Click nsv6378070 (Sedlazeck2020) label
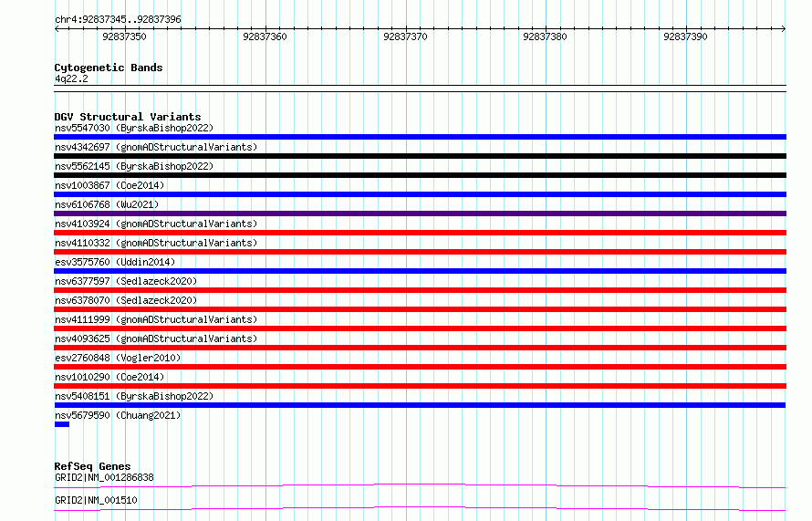812x521 pixels. 126,300
